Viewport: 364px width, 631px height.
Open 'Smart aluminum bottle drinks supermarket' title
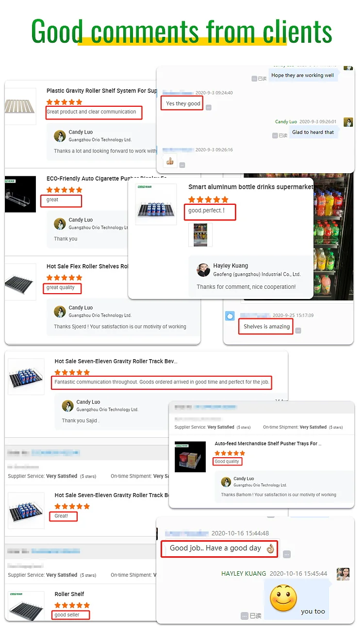(x=251, y=186)
